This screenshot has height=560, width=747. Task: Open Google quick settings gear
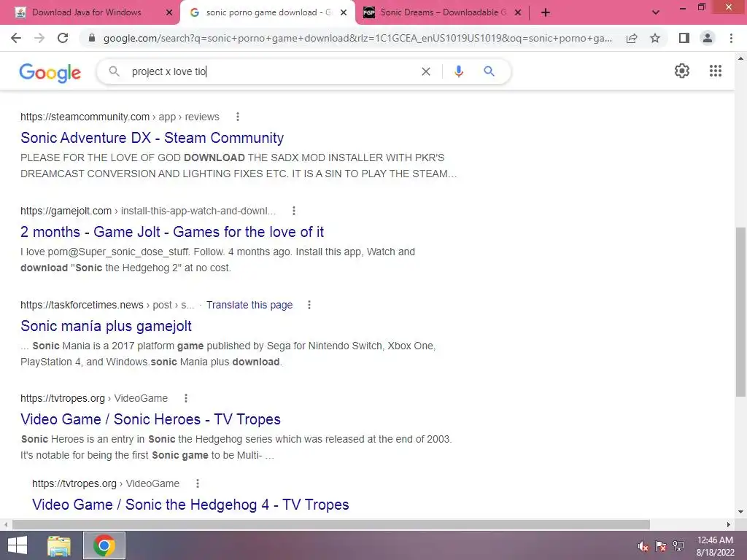coord(682,71)
